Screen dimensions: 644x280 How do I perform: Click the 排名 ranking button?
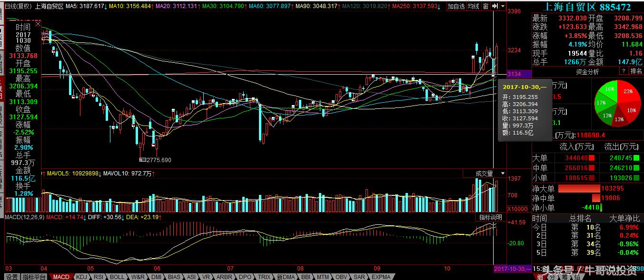[x=636, y=71]
